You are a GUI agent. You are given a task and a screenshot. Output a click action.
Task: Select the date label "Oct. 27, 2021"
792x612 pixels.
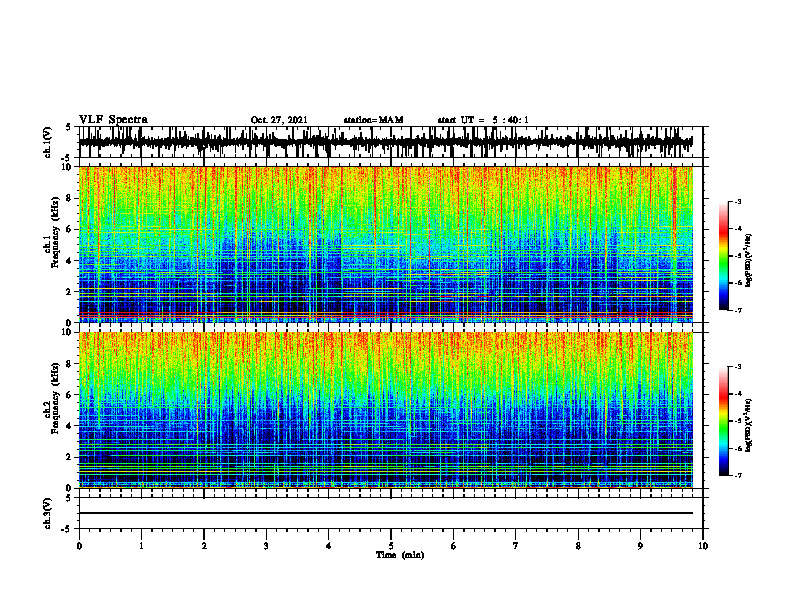click(x=279, y=120)
